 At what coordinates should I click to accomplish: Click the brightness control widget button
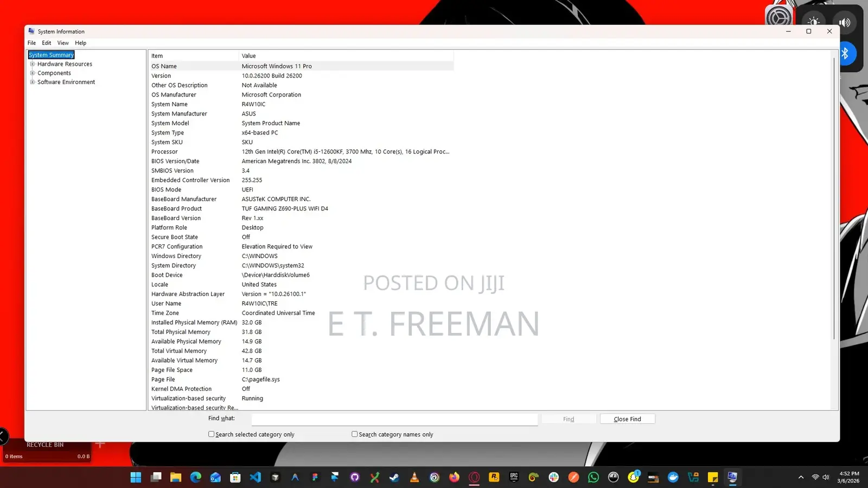pos(813,22)
